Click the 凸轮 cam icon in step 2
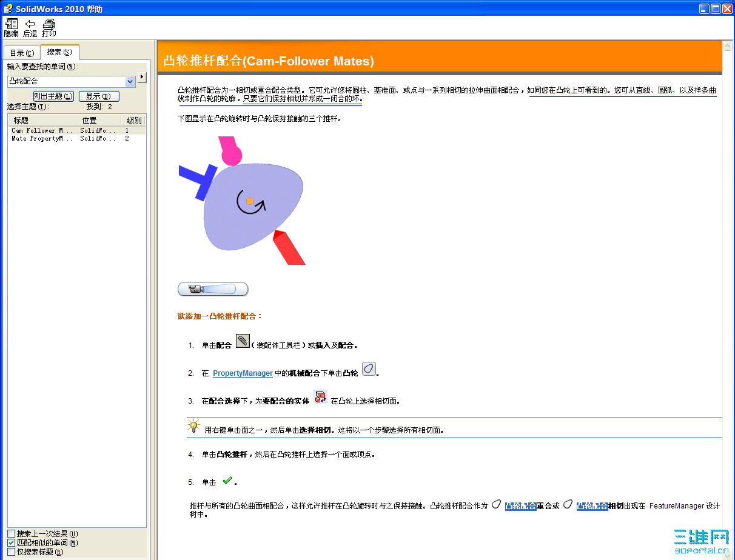This screenshot has height=560, width=735. pyautogui.click(x=369, y=369)
